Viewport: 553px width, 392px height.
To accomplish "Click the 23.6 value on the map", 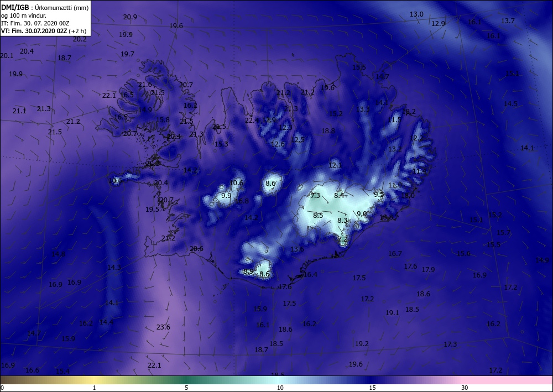I will pos(163,327).
